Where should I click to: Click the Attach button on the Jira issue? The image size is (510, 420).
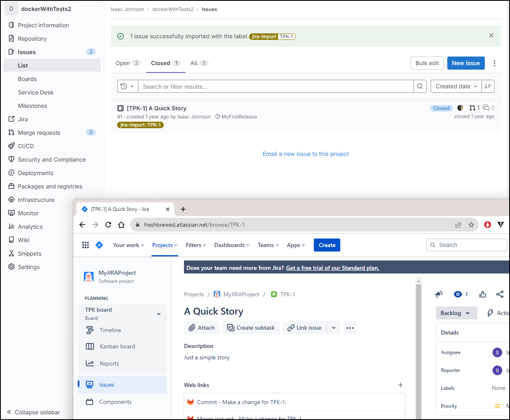pos(202,328)
